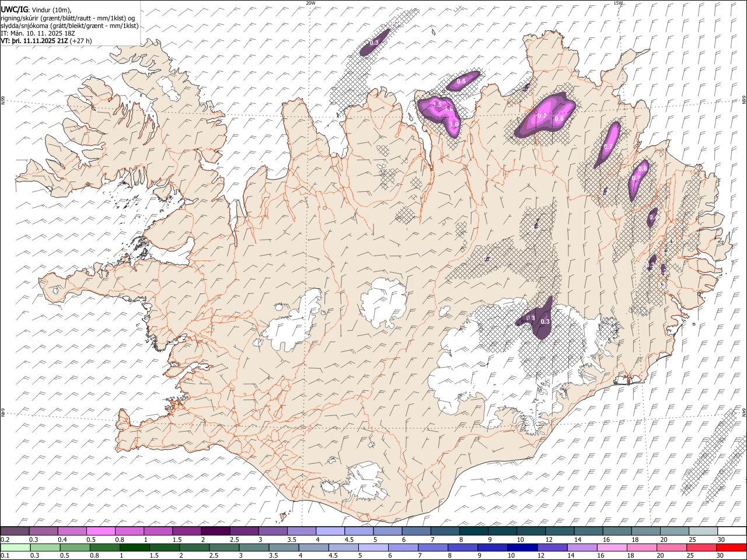Click the initial time 'IT: Mán. 10. 11. 2025 18Z'

38,33
